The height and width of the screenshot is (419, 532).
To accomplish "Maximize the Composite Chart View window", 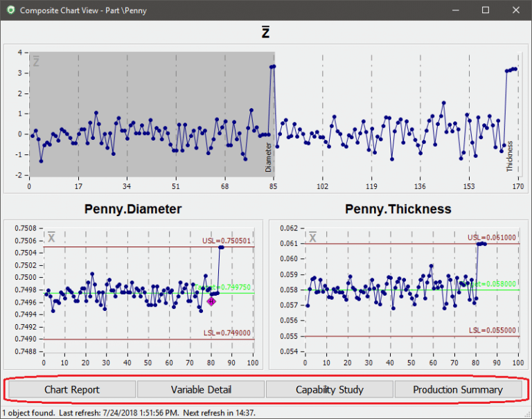I will tap(486, 10).
